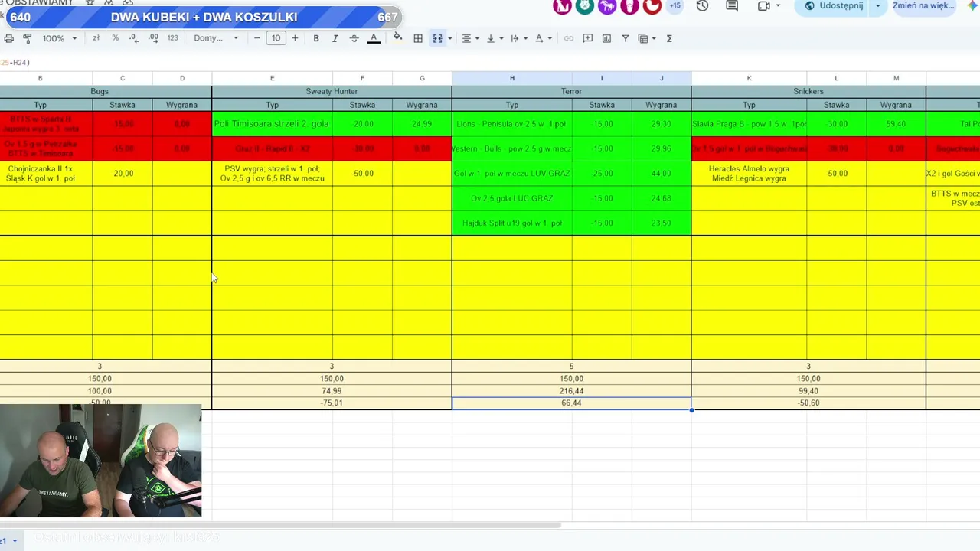Expand the video call options arrow
This screenshot has height=551, width=980.
(x=778, y=6)
